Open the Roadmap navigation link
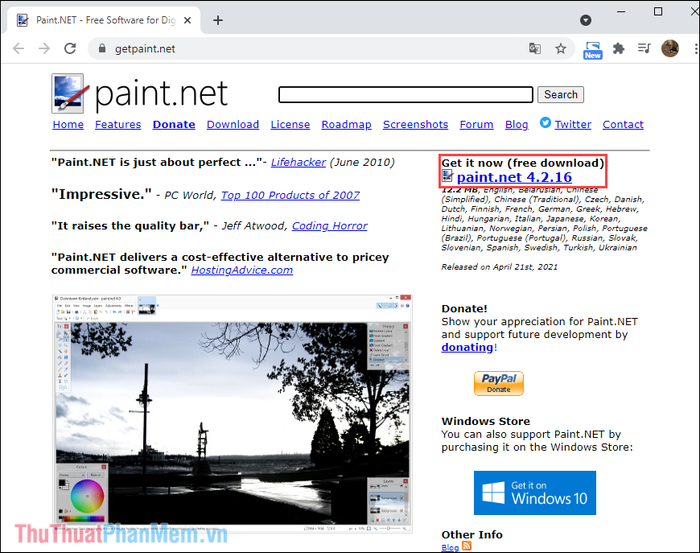Image resolution: width=700 pixels, height=553 pixels. click(x=346, y=125)
